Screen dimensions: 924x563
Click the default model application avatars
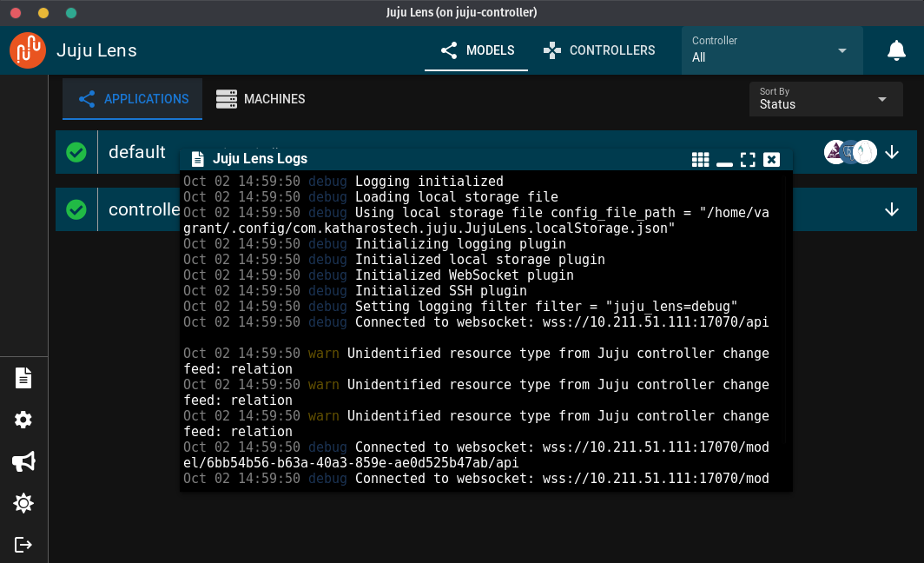(850, 152)
